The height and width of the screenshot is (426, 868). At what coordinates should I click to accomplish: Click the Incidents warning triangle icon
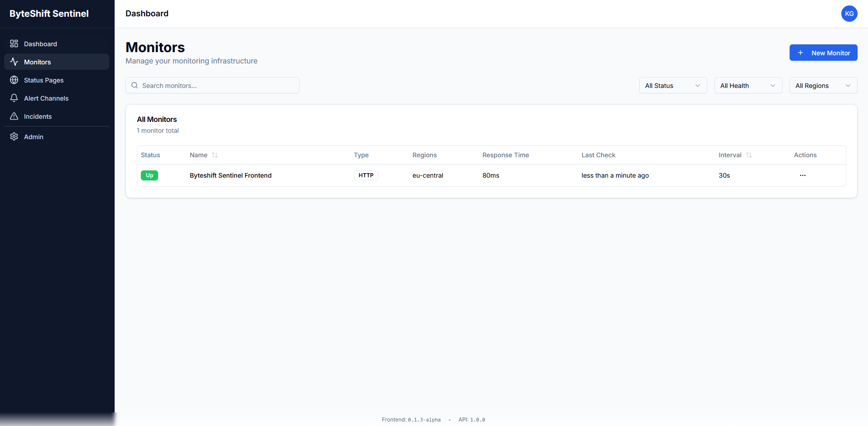click(14, 116)
